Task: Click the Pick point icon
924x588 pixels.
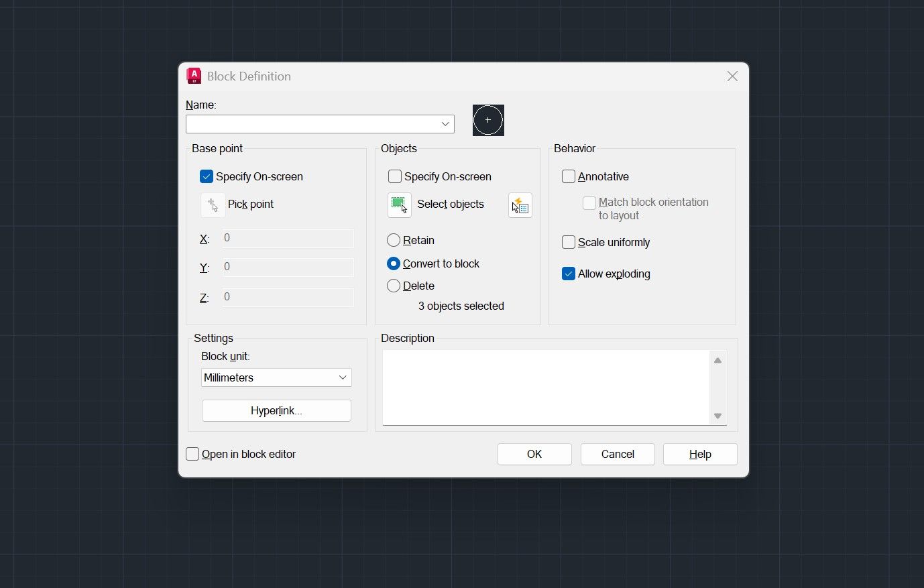Action: click(213, 204)
